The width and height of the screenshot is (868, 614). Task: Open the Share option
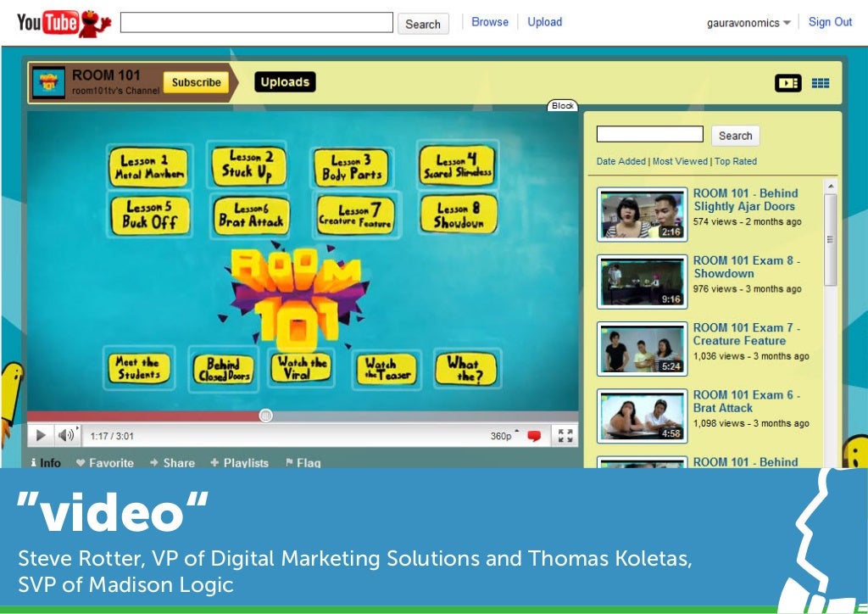(x=172, y=462)
